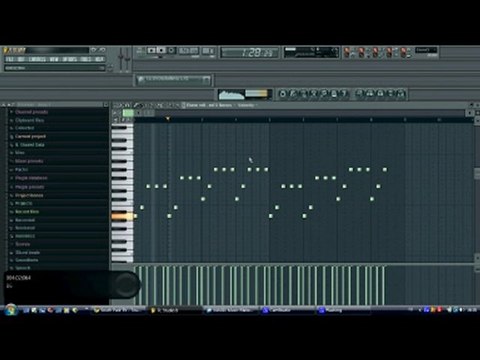Expand the Plugin presets folder
Image resolution: width=480 pixels, height=360 pixels.
[x=29, y=187]
